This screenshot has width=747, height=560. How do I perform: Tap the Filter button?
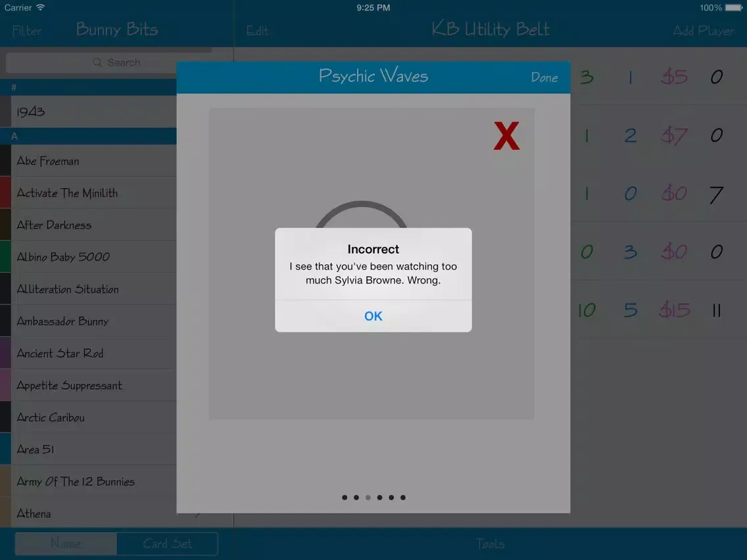click(26, 31)
